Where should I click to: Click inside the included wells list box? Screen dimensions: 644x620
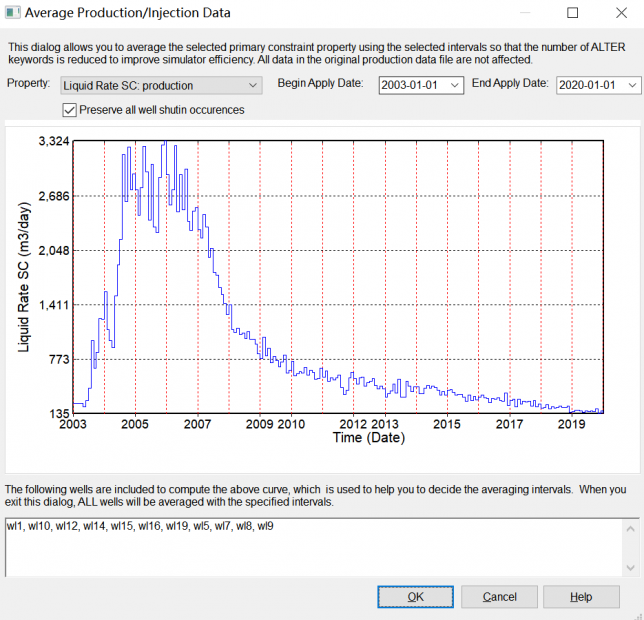pyautogui.click(x=300, y=550)
